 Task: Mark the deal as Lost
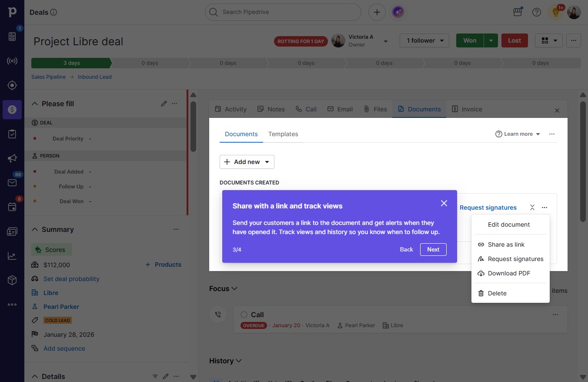[x=514, y=40]
